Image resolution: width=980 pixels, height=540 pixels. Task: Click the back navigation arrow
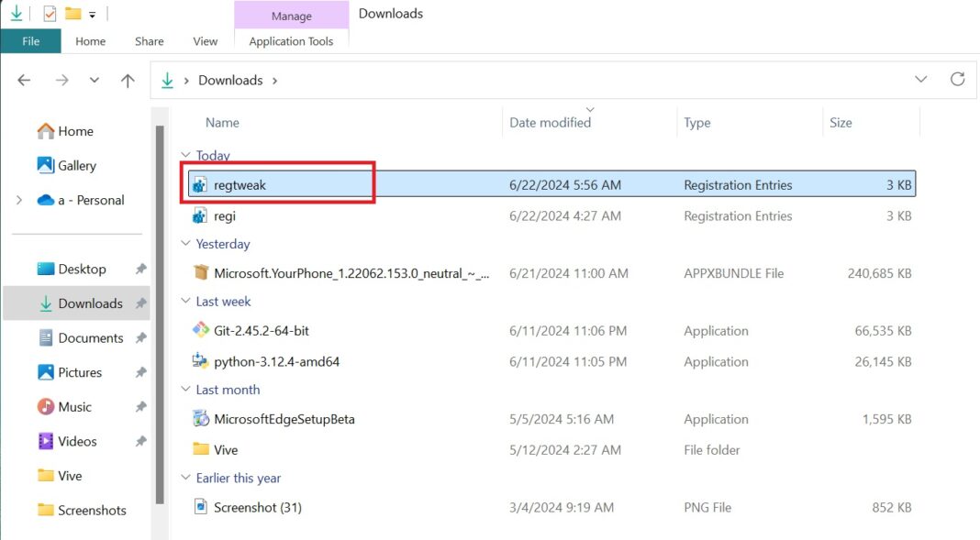point(23,80)
